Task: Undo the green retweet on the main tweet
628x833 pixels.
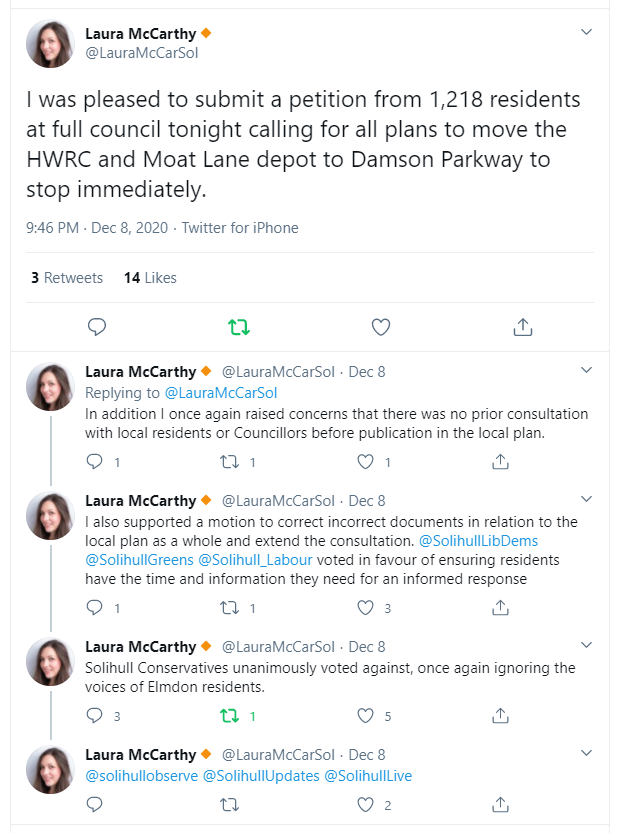Action: (x=239, y=327)
